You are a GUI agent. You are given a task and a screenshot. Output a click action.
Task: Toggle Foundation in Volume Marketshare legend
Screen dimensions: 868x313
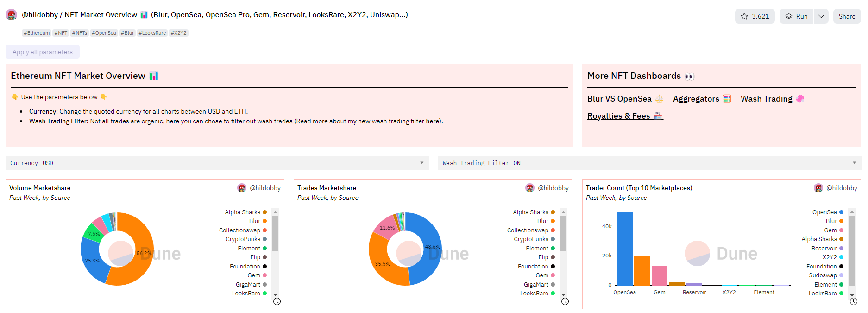point(248,267)
